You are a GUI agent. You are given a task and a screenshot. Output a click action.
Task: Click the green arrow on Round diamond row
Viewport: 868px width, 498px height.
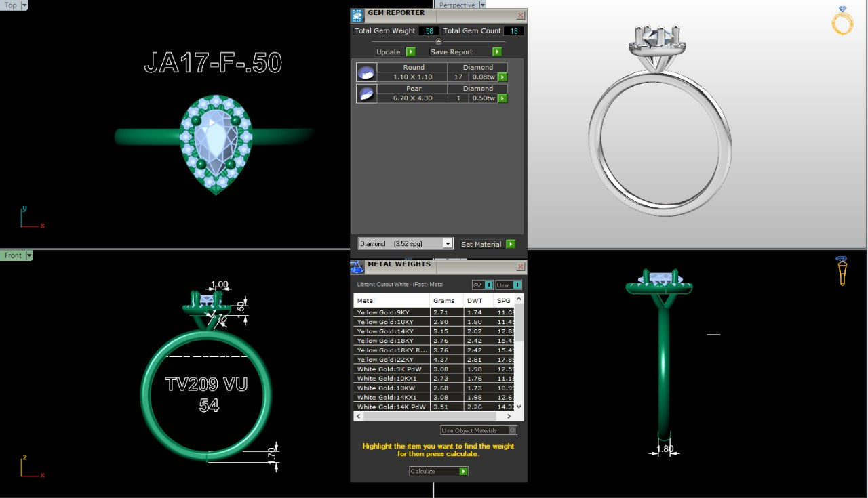(502, 77)
